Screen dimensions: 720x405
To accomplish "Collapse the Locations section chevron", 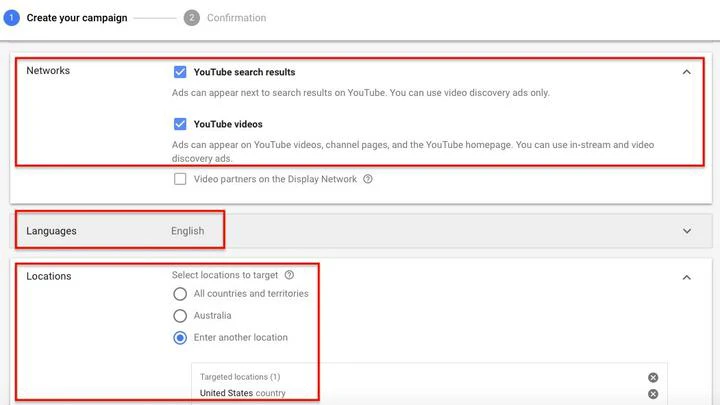I will tap(686, 277).
